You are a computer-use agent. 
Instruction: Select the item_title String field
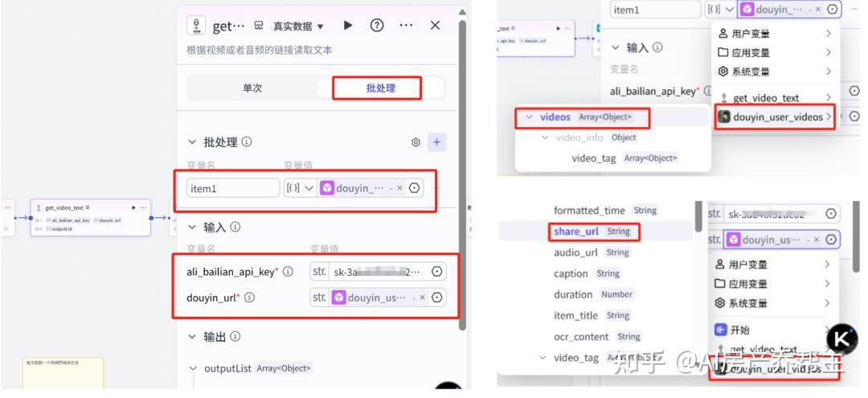tap(592, 315)
